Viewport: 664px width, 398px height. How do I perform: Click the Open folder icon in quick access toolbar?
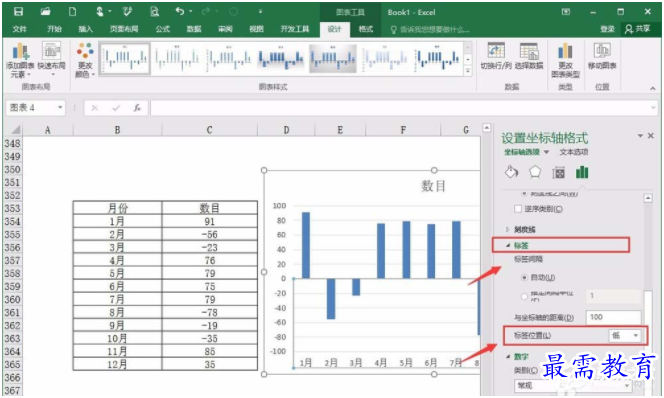click(45, 12)
